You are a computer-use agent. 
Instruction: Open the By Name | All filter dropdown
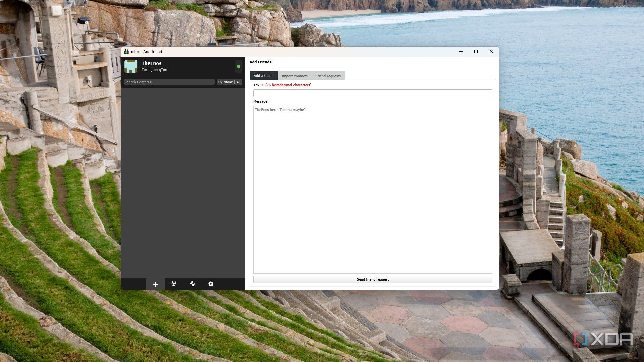click(x=229, y=82)
